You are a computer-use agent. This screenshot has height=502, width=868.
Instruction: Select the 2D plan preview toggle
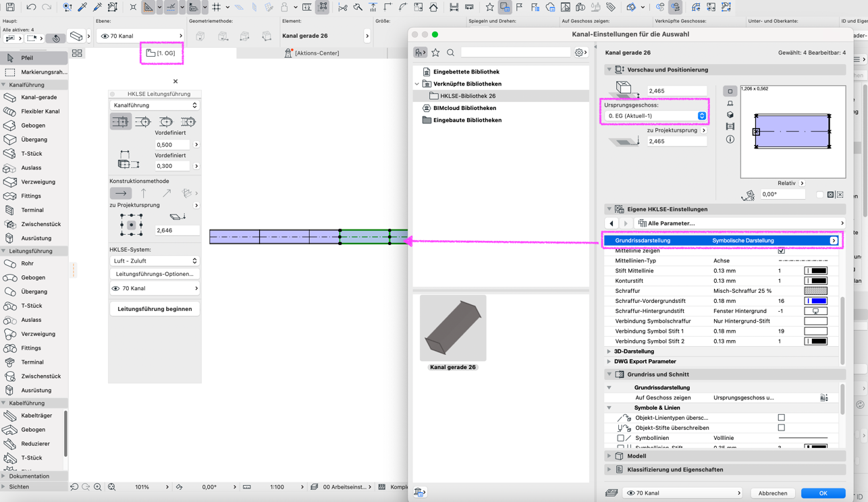pos(730,91)
